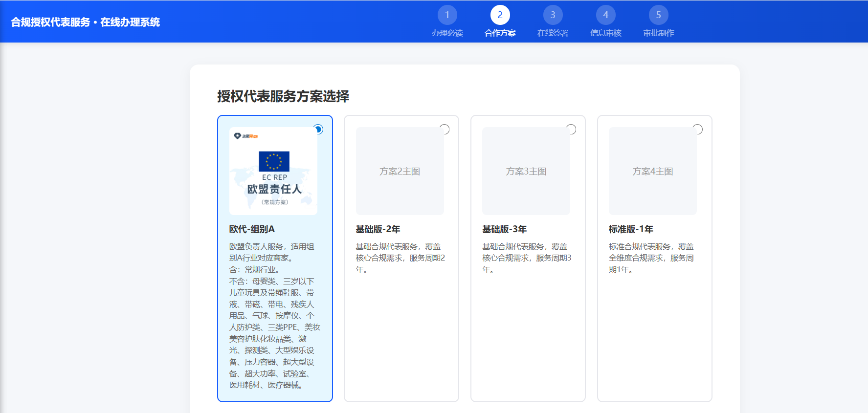Select the 基础版-3年 plan radio button
The image size is (868, 413).
click(x=571, y=129)
